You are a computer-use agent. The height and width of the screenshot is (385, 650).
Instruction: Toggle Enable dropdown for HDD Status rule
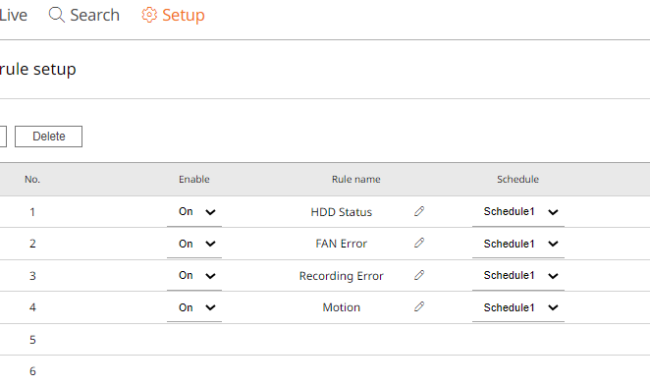pyautogui.click(x=194, y=212)
